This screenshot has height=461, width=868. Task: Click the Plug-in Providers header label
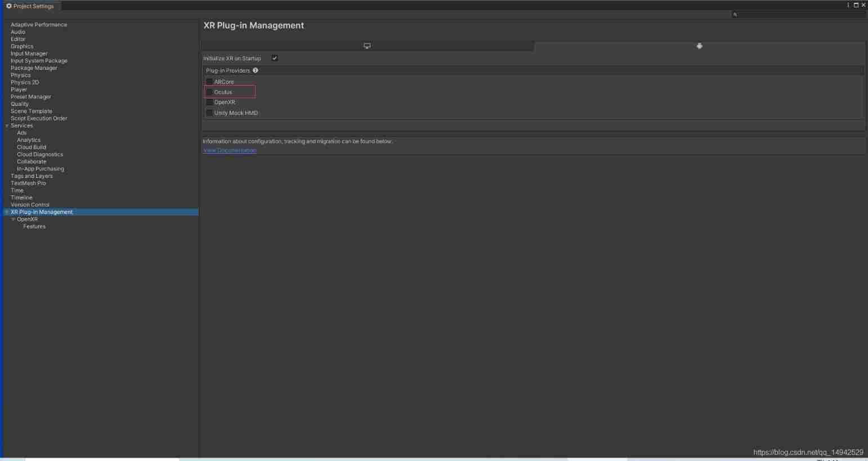(228, 70)
